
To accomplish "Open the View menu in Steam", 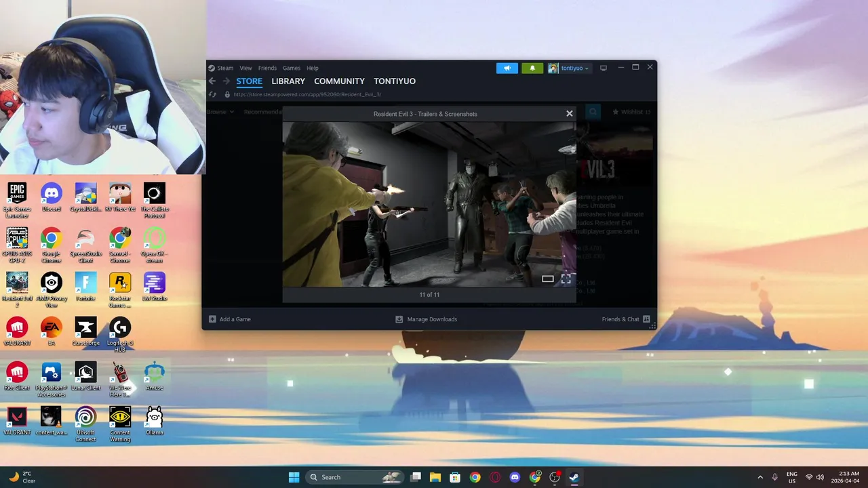I will (245, 68).
